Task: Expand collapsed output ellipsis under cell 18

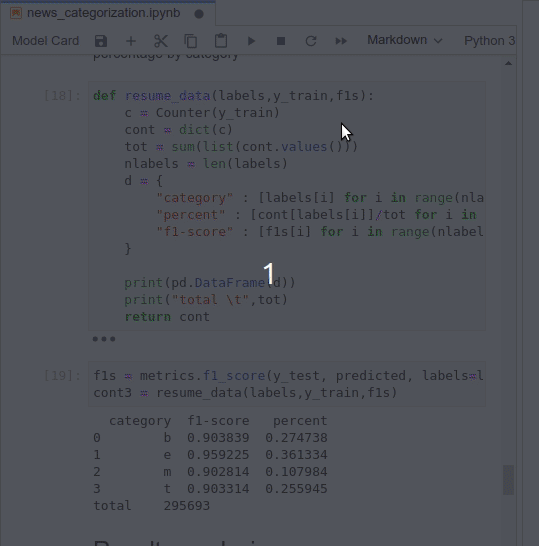Action: pyautogui.click(x=104, y=339)
